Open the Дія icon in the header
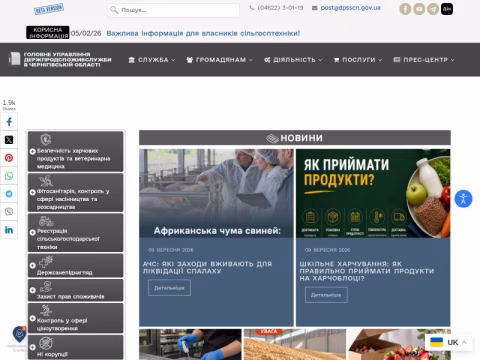 click(447, 9)
